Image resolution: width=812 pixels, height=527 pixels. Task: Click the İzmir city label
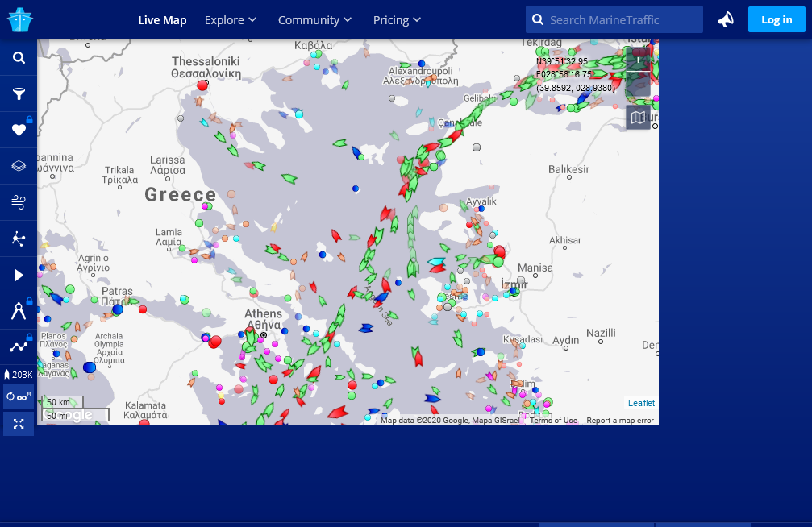514,284
